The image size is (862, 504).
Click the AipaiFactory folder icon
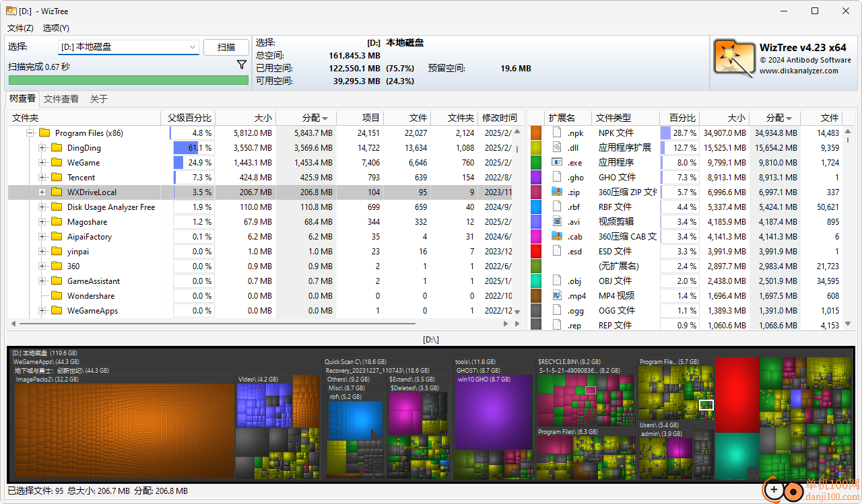pyautogui.click(x=57, y=237)
